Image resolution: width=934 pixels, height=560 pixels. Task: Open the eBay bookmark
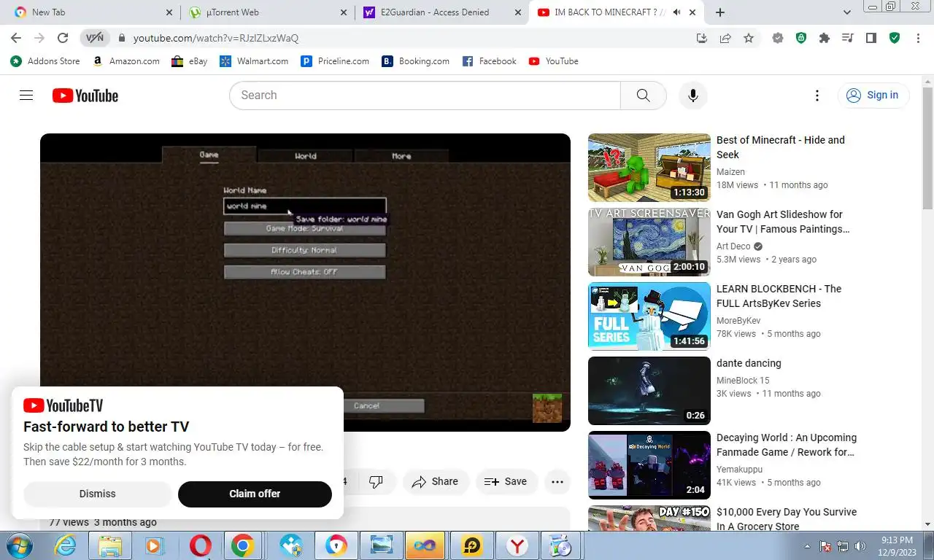[190, 61]
